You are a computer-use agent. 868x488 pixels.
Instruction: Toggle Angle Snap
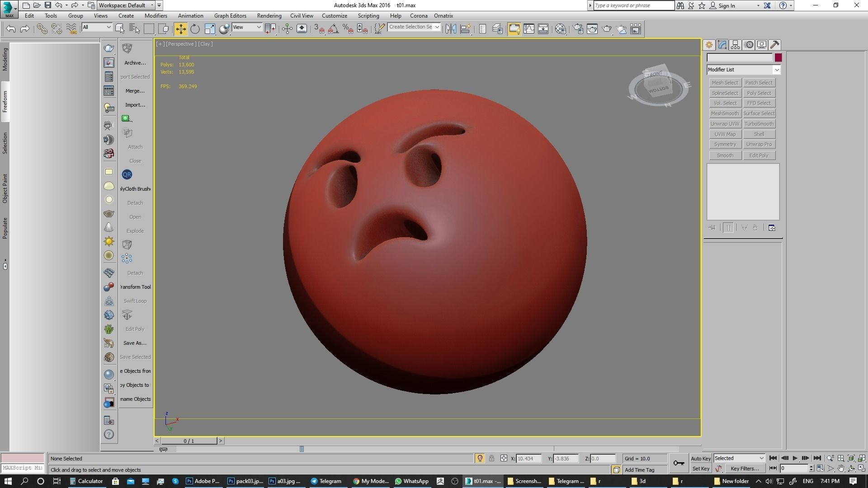point(333,29)
